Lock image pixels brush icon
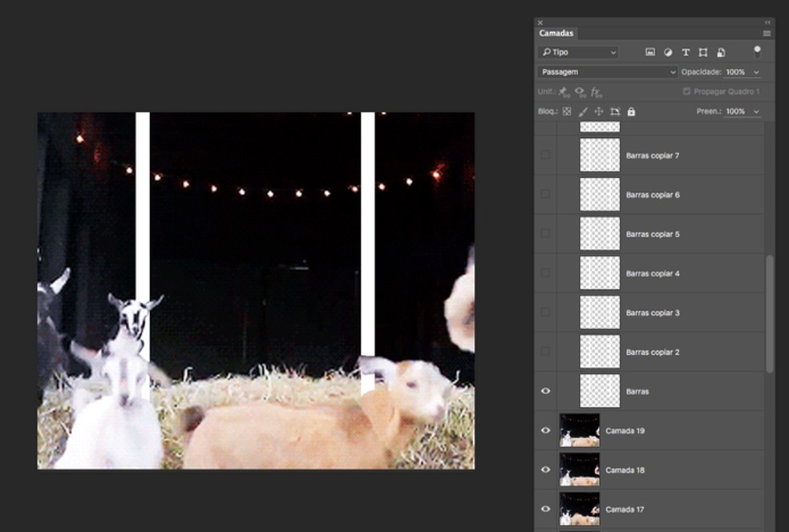Screen dimensions: 789x532 (583, 111)
